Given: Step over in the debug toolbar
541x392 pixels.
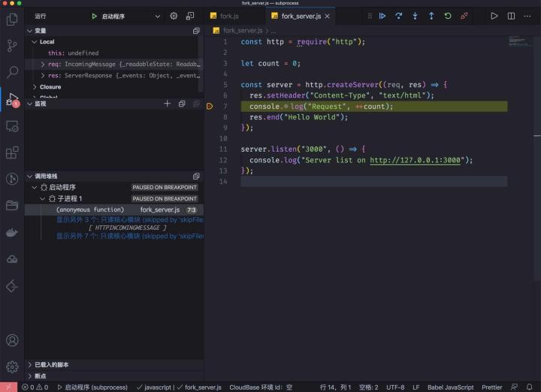Looking at the screenshot, I should [x=398, y=15].
